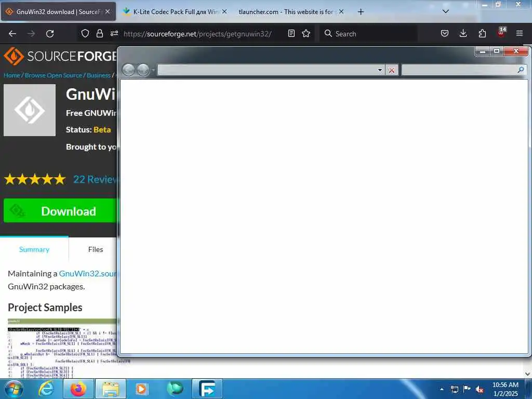Click the Firefox taskbar icon
The height and width of the screenshot is (399, 532).
[78, 389]
